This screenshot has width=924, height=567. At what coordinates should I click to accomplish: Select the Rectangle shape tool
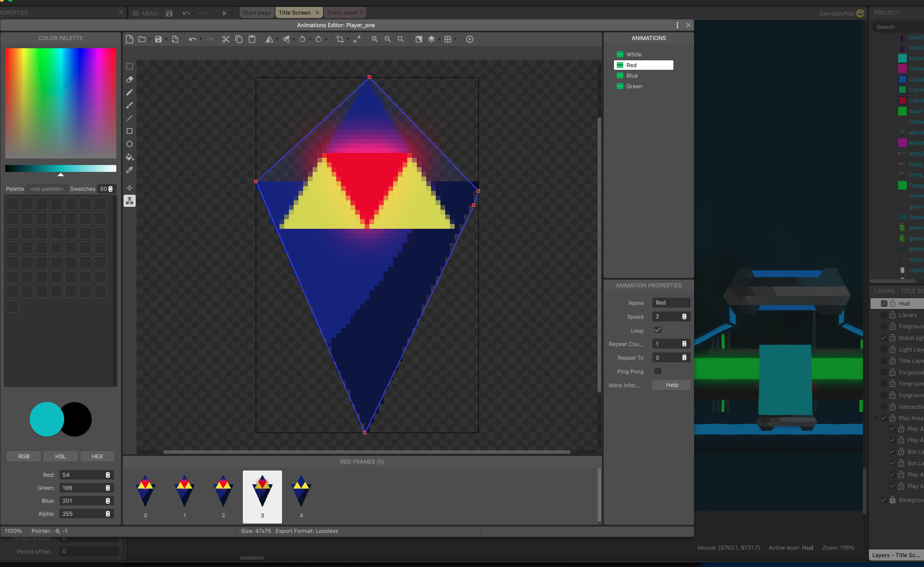130,131
